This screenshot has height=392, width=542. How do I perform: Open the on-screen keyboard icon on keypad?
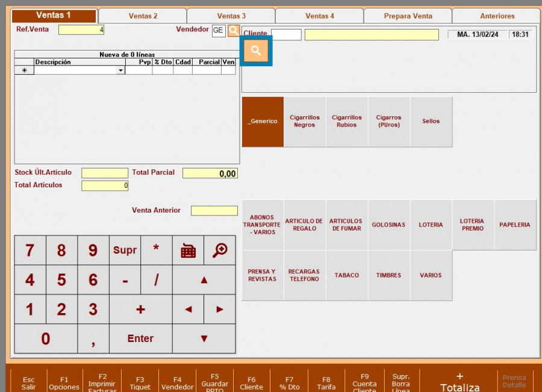pos(188,250)
